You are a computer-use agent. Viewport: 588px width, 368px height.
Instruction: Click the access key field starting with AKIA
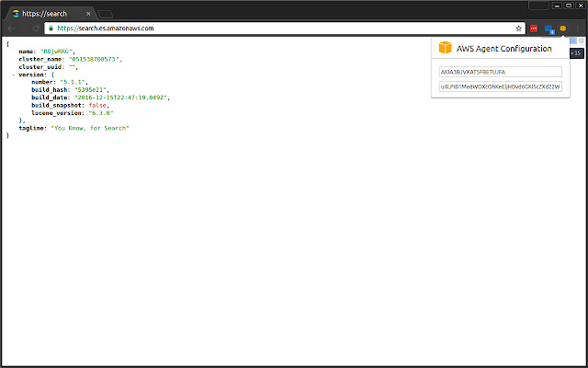click(x=500, y=72)
